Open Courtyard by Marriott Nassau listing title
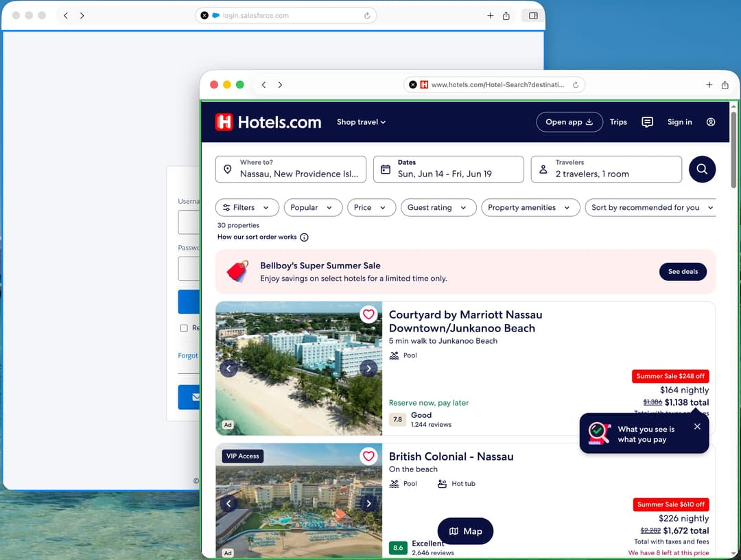This screenshot has width=741, height=560. coord(465,321)
